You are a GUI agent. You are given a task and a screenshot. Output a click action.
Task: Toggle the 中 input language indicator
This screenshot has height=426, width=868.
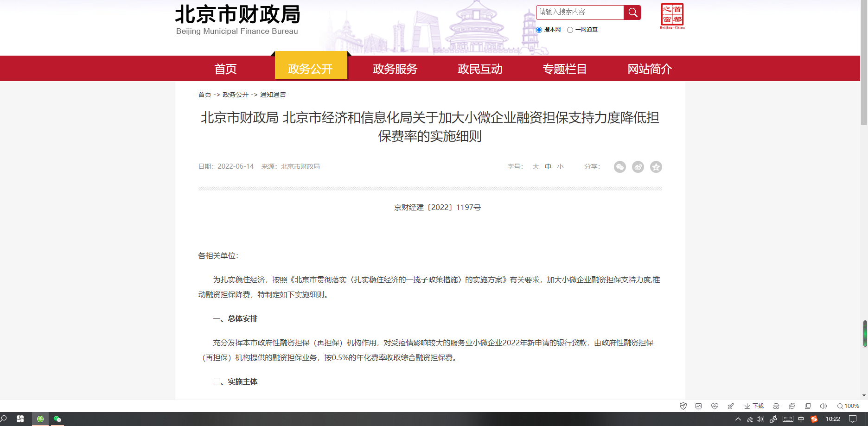[801, 419]
